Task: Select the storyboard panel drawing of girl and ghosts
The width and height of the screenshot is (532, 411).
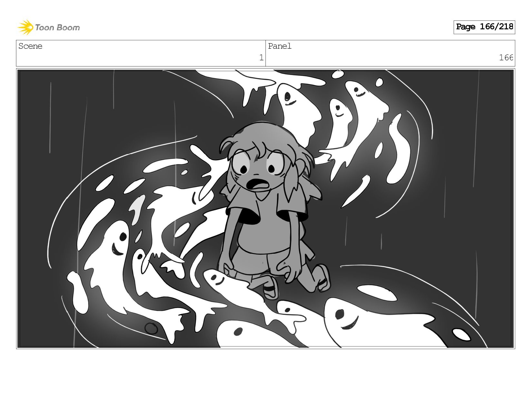Action: click(266, 209)
